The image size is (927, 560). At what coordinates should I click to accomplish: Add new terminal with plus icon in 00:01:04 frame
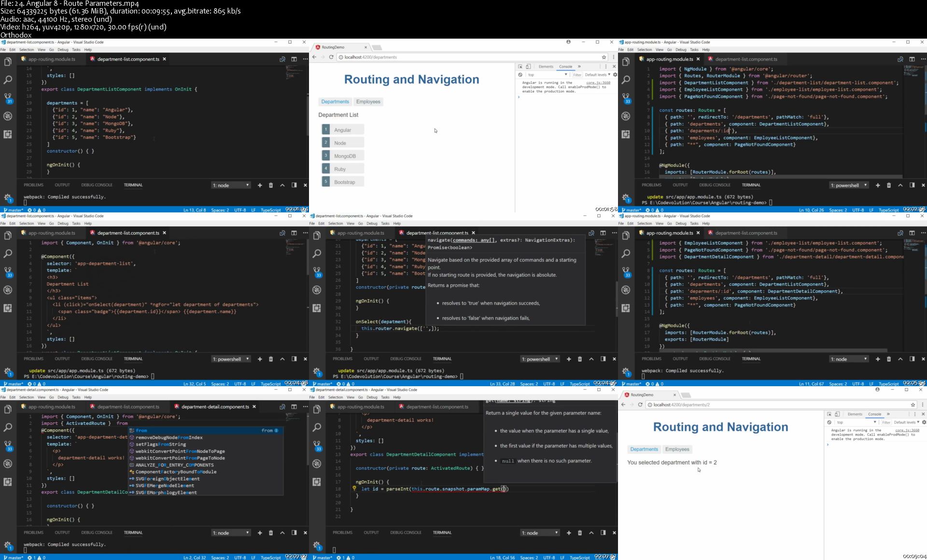[260, 185]
